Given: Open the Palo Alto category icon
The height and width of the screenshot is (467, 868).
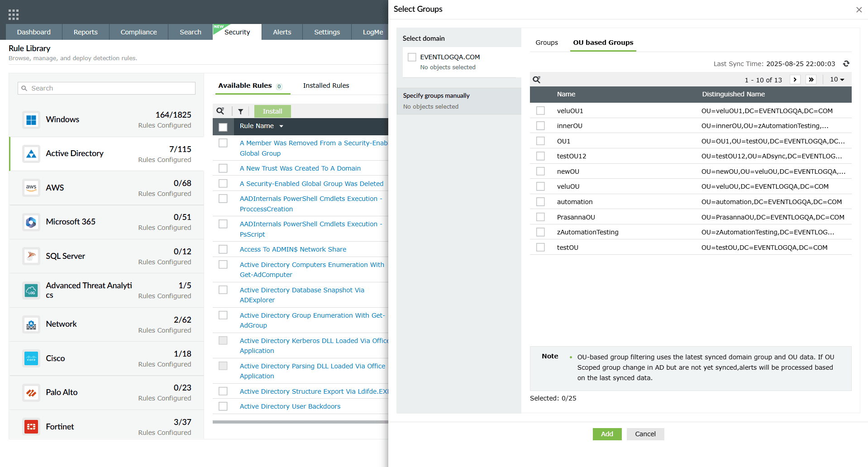Looking at the screenshot, I should (x=31, y=393).
